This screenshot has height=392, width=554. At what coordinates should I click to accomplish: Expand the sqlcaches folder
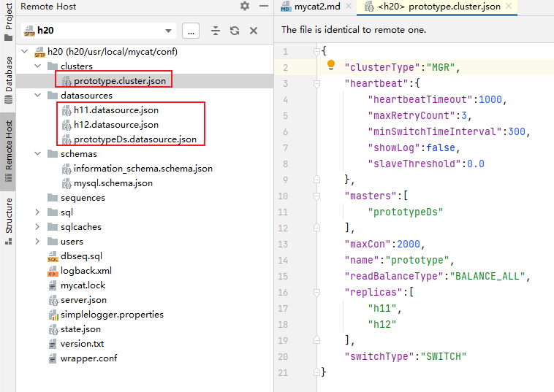pyautogui.click(x=37, y=227)
